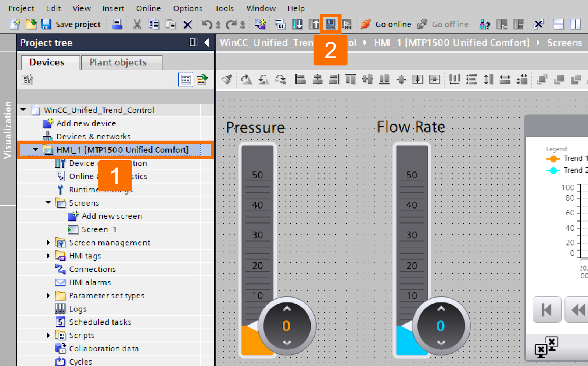Click the Undo icon
The image size is (588, 366).
(x=207, y=24)
